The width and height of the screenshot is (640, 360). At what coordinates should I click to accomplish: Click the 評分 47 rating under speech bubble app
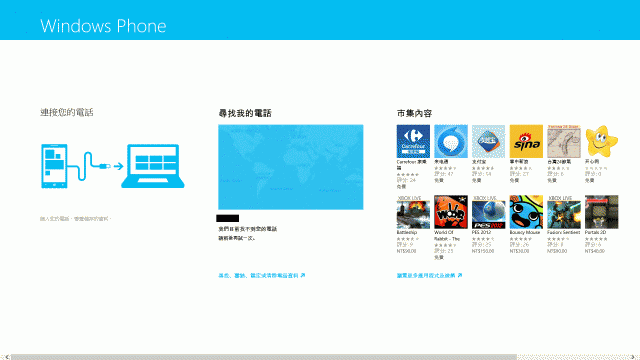[x=444, y=174]
